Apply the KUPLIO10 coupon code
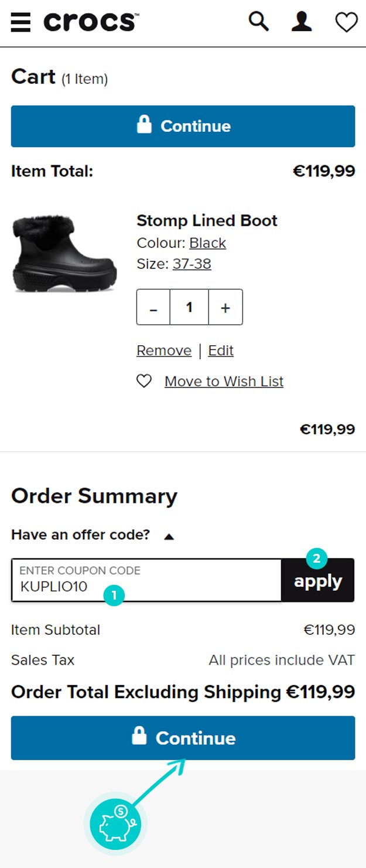The width and height of the screenshot is (366, 868). coord(318,581)
